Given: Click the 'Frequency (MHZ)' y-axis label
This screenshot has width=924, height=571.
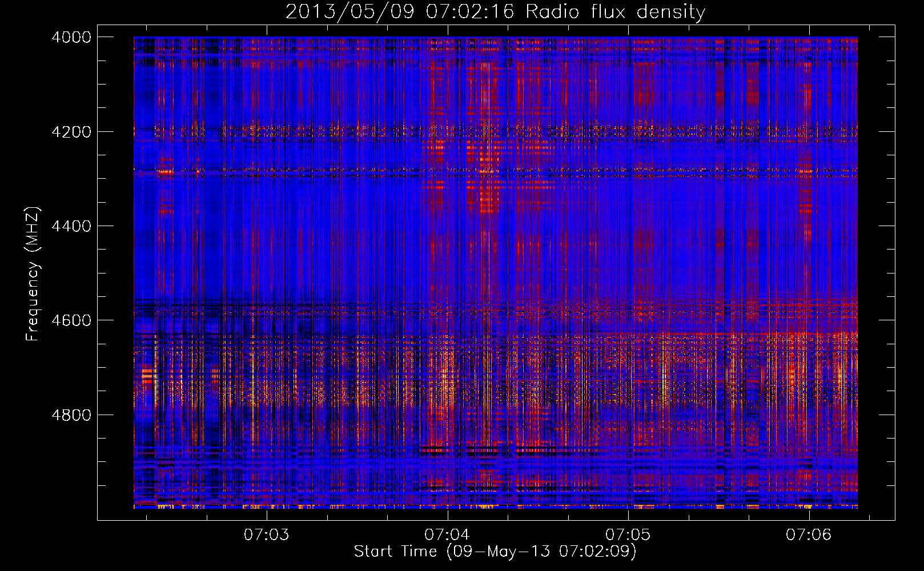Looking at the screenshot, I should pos(33,274).
